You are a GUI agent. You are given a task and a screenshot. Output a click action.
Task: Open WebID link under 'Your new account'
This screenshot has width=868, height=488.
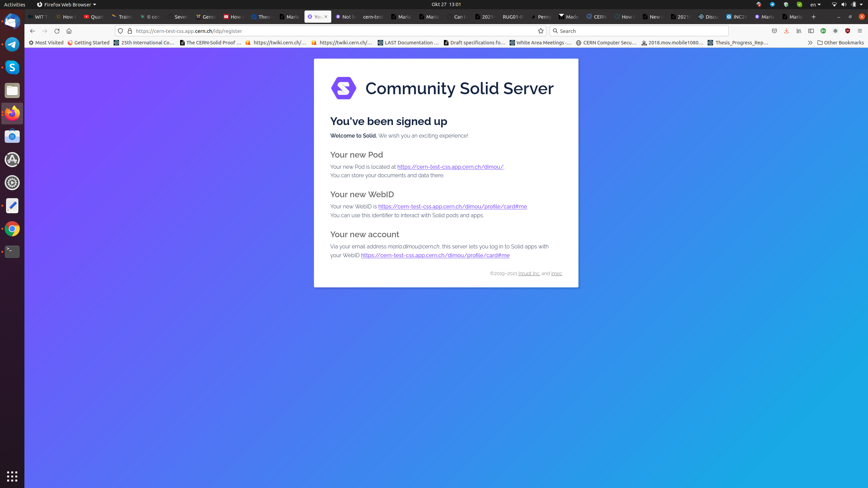point(435,255)
